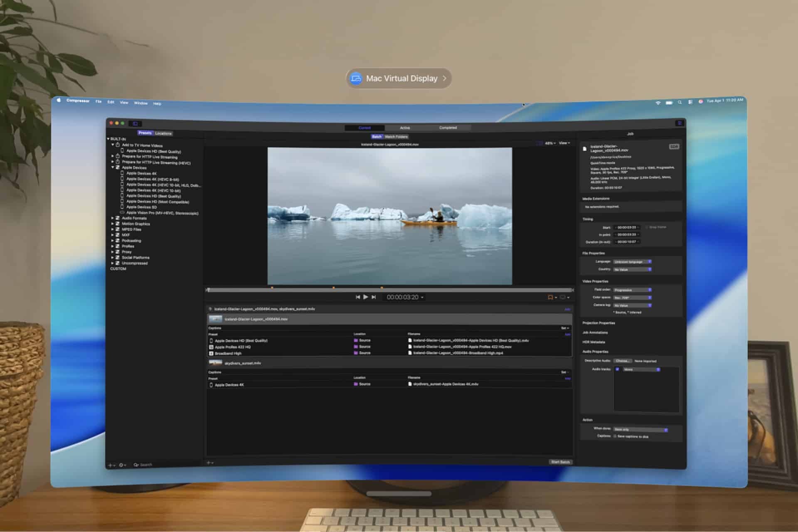Click the preview timeline scrubber bar
798x532 pixels.
(x=389, y=290)
